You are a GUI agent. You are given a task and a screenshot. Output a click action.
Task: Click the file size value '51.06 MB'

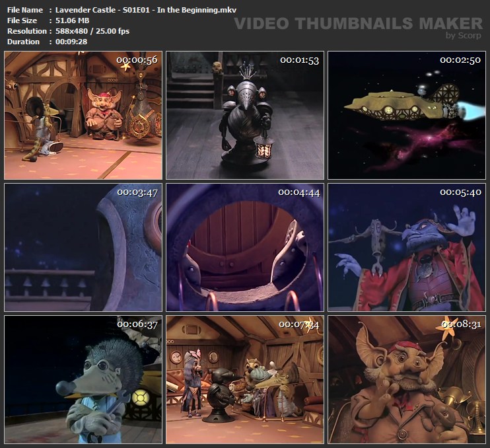(x=72, y=20)
